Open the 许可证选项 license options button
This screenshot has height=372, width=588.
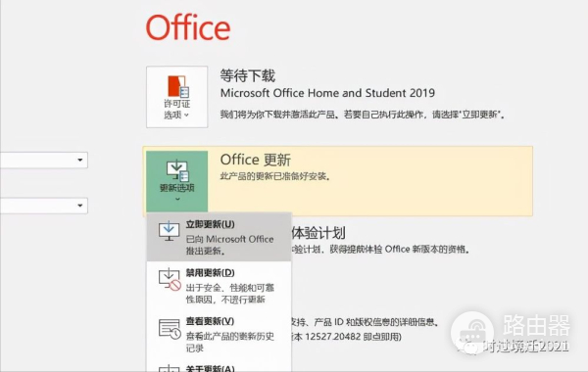tap(177, 97)
